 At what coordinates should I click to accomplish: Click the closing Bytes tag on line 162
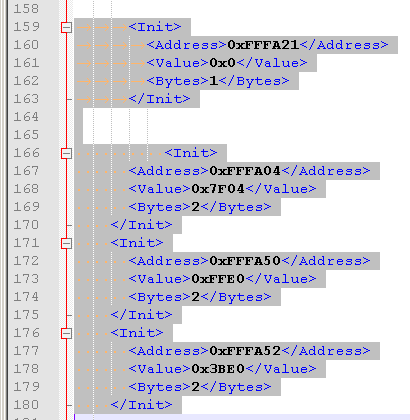[254, 81]
